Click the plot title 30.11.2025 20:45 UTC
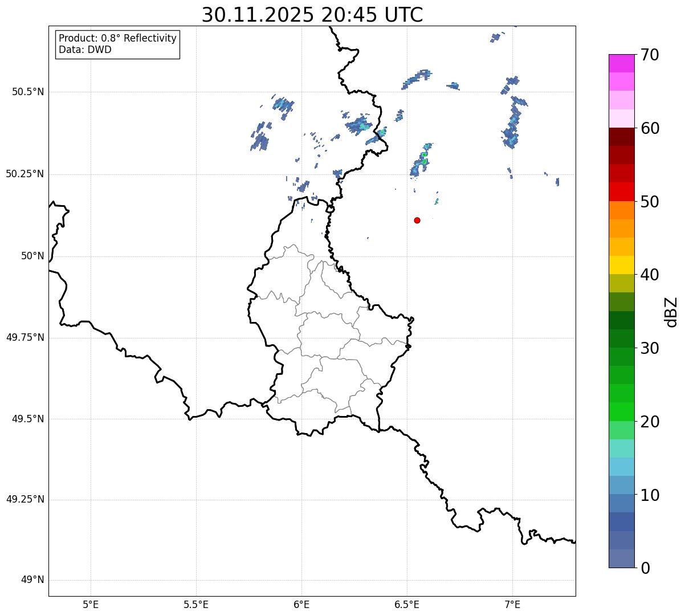The image size is (685, 616). point(312,15)
